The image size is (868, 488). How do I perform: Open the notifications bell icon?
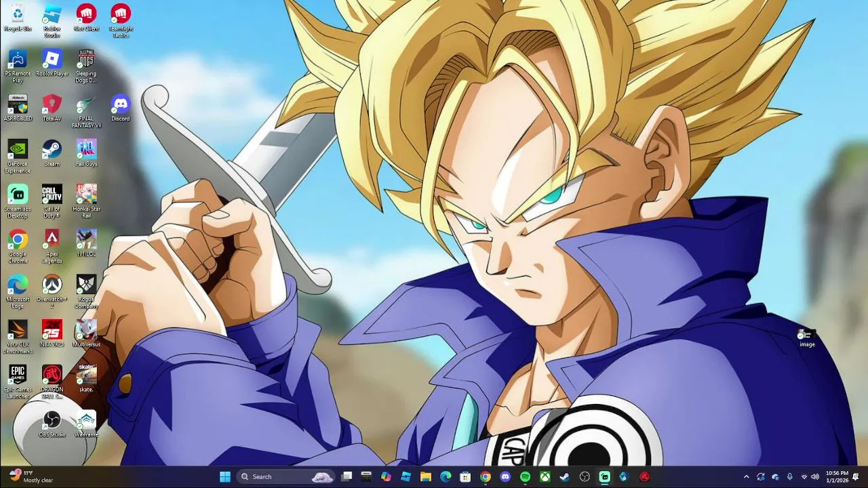click(x=856, y=476)
